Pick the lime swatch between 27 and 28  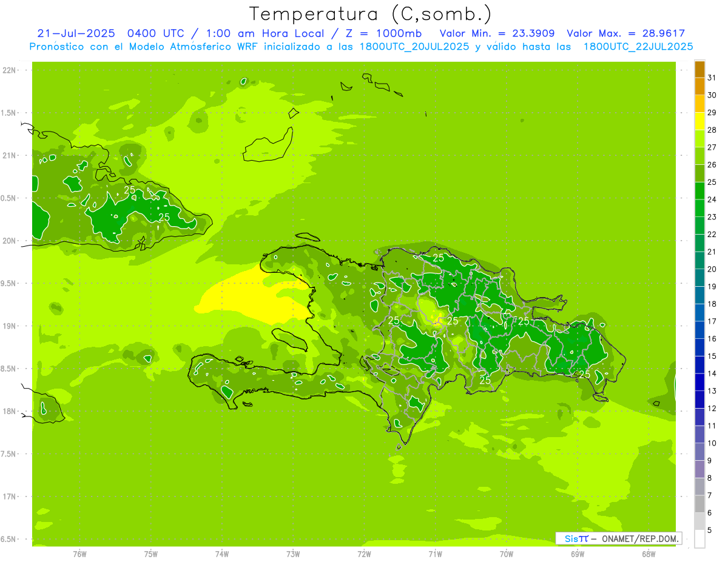pos(699,139)
